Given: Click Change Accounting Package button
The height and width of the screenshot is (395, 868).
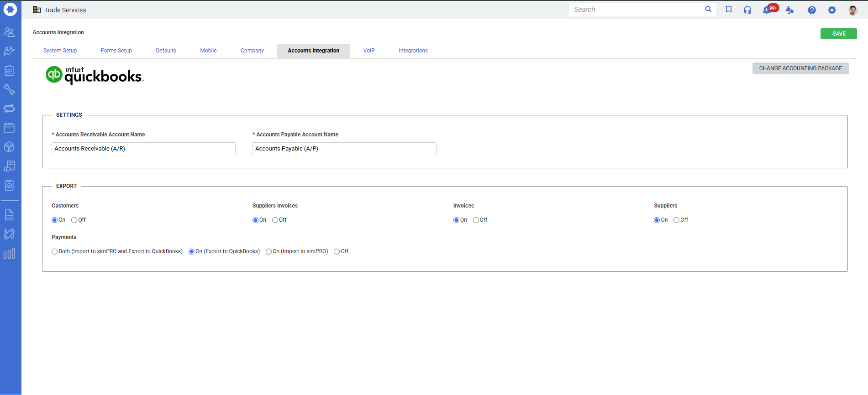Looking at the screenshot, I should (x=800, y=68).
